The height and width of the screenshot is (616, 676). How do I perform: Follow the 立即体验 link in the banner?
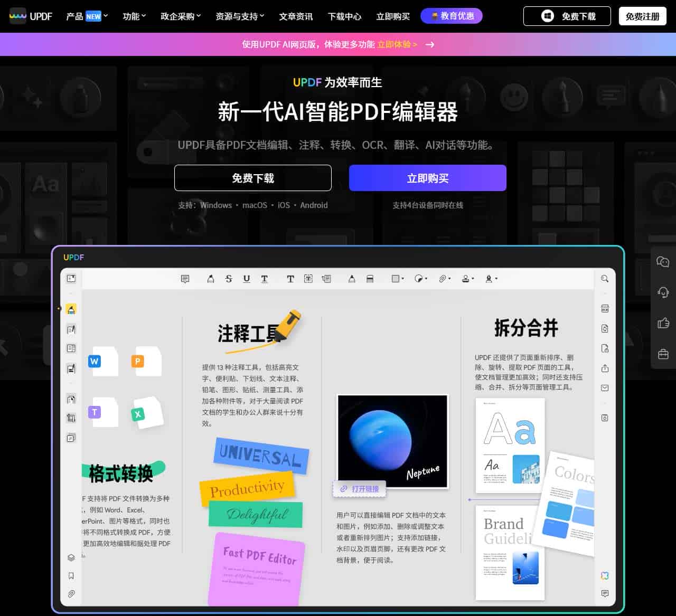pyautogui.click(x=397, y=44)
